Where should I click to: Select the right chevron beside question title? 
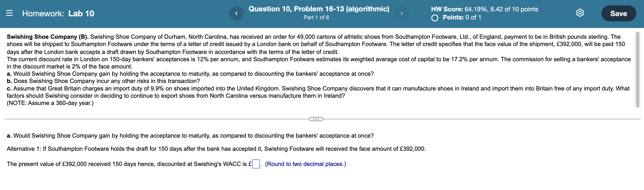(x=402, y=13)
